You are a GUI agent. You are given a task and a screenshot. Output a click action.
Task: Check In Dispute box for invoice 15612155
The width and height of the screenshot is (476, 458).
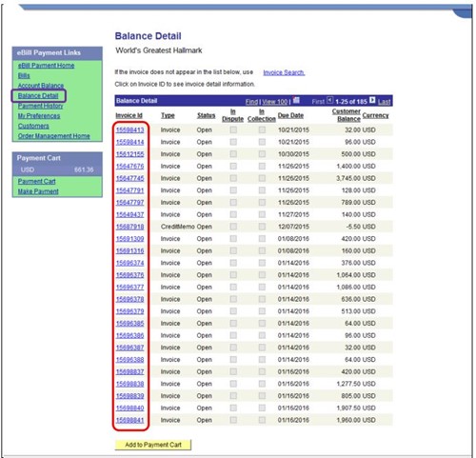pyautogui.click(x=233, y=154)
